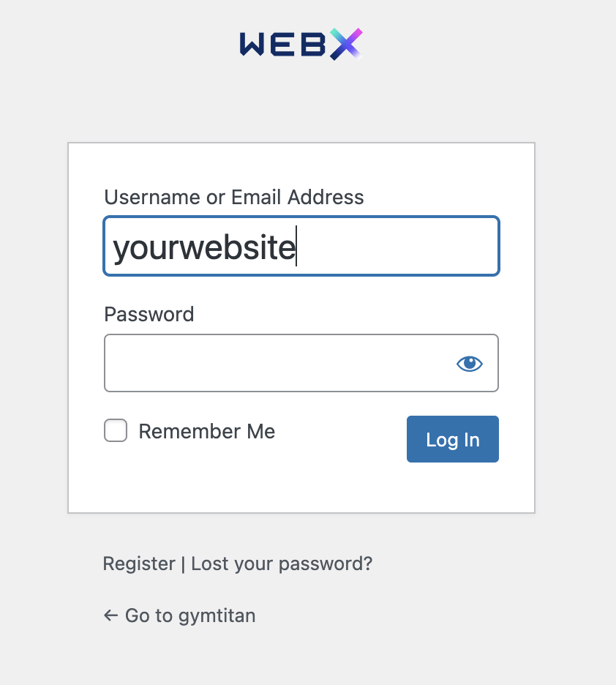Viewport: 616px width, 685px height.
Task: Click the WebX logo at top
Action: click(301, 44)
